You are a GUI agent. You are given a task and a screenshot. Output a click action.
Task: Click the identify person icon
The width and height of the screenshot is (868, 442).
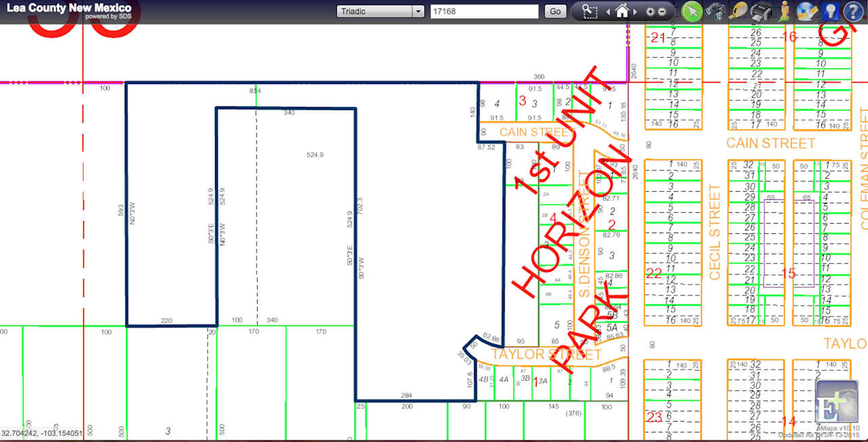784,12
